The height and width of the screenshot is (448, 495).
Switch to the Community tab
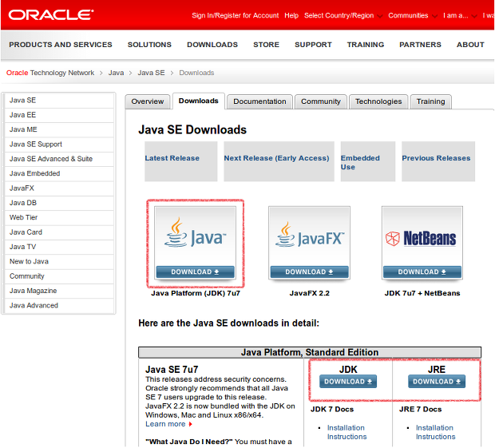pyautogui.click(x=321, y=101)
